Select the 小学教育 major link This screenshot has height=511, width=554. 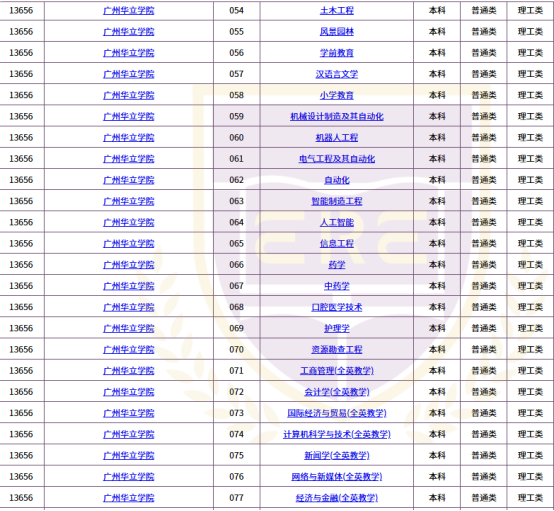point(336,95)
